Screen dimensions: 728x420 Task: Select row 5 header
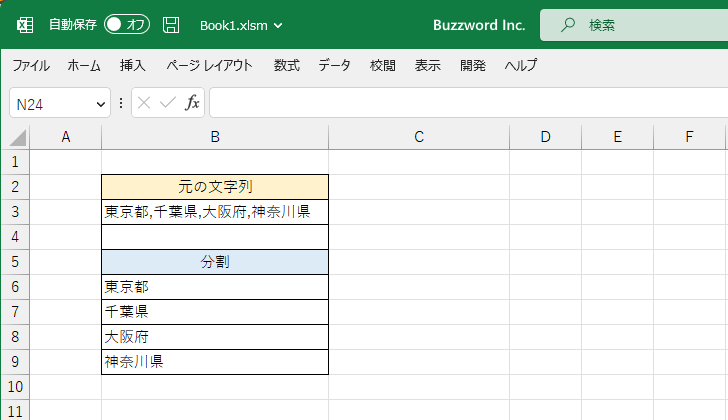click(x=15, y=262)
